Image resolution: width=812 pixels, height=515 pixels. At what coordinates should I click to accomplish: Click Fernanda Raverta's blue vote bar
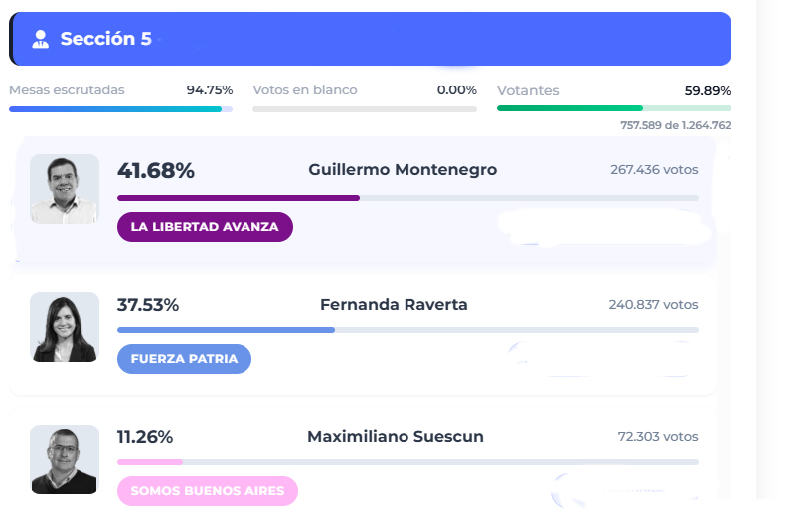pos(226,330)
